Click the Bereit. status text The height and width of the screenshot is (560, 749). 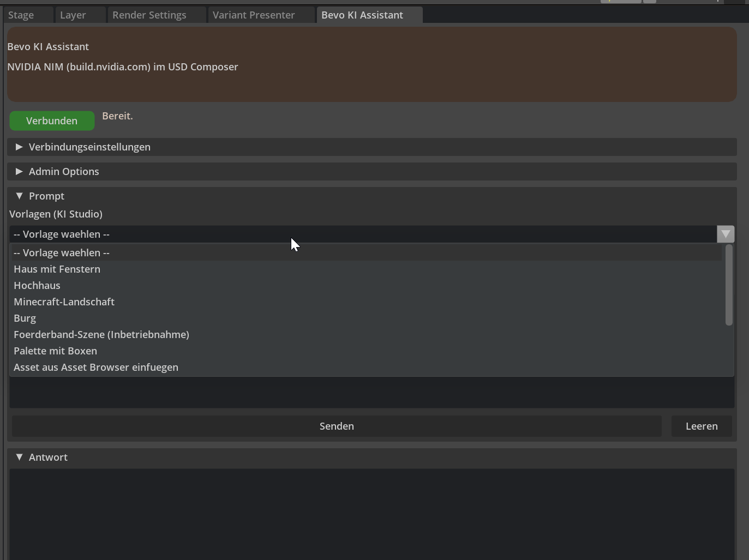coord(117,116)
